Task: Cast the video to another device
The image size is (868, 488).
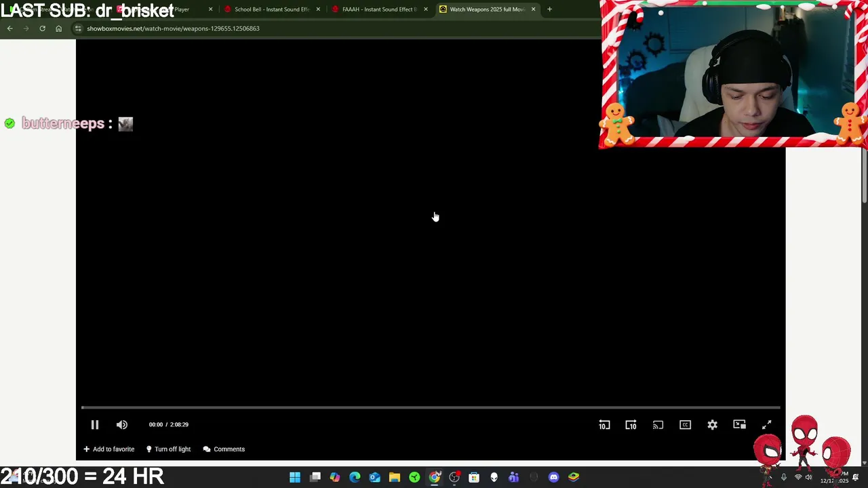Action: click(x=658, y=425)
